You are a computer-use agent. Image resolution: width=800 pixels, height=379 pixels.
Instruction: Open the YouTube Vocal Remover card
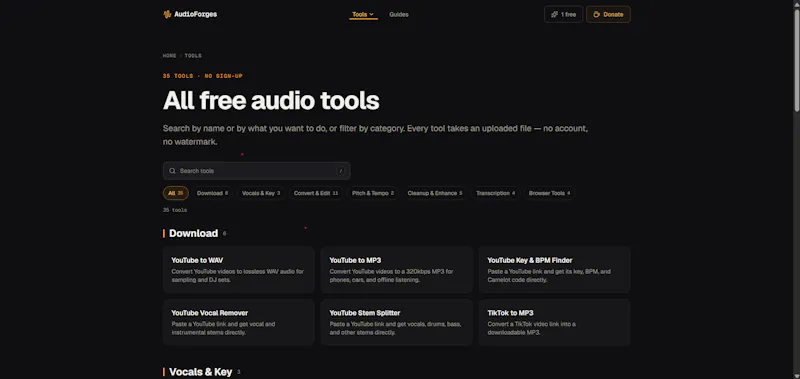(x=239, y=322)
